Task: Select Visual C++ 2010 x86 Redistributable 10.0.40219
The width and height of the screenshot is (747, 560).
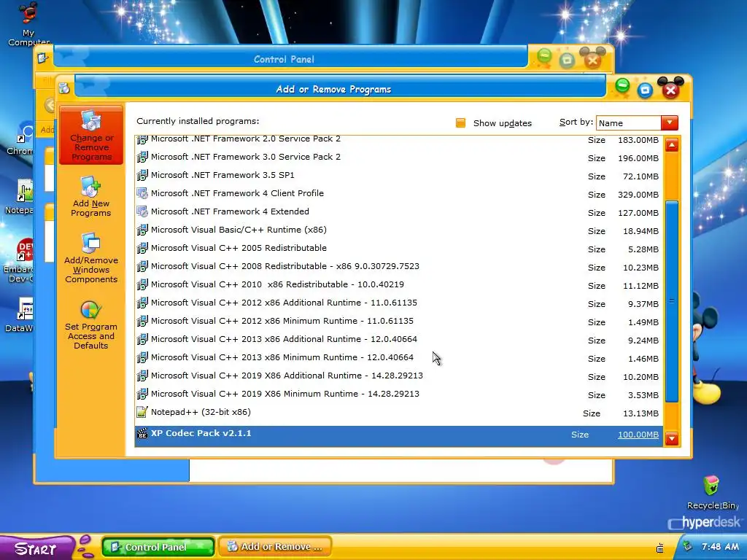Action: [398, 284]
